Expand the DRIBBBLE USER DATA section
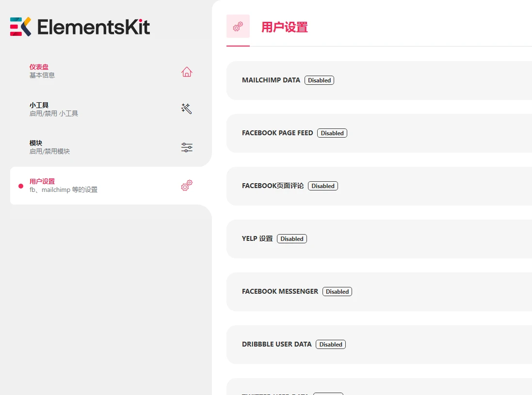Image resolution: width=532 pixels, height=395 pixels. [x=276, y=344]
